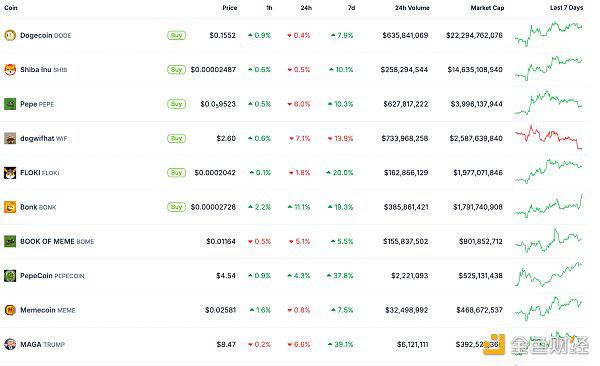This screenshot has width=600, height=366.
Task: Click the FLOKI coin icon
Action: 10,173
